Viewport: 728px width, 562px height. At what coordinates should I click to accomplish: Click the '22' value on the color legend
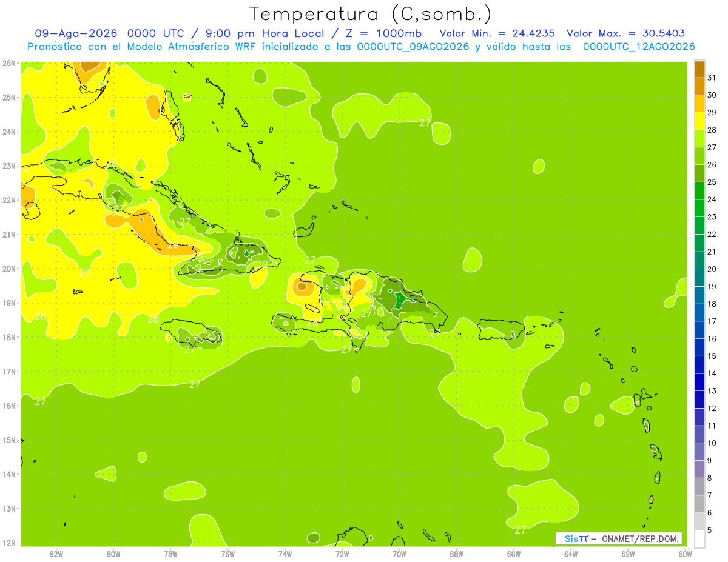tap(712, 234)
